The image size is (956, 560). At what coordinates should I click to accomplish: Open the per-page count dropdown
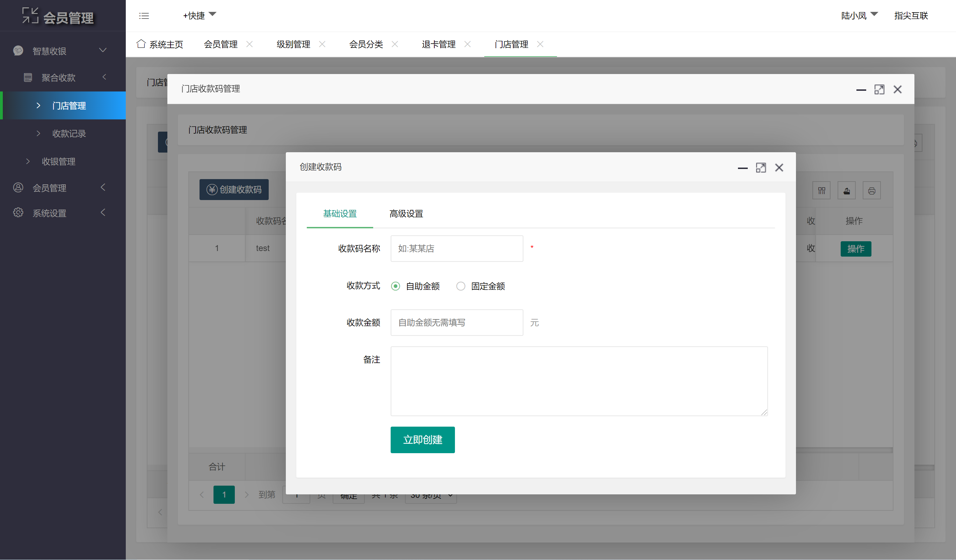[431, 495]
